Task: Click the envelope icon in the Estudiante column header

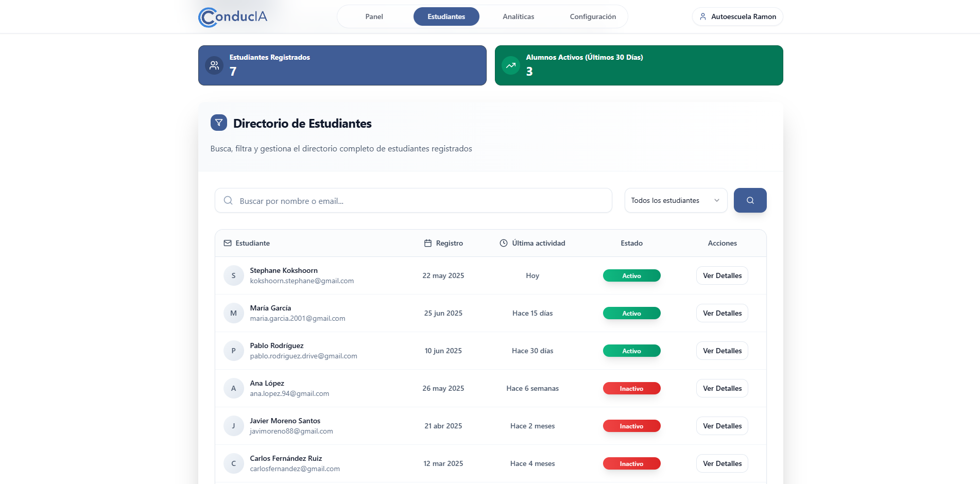Action: 227,243
